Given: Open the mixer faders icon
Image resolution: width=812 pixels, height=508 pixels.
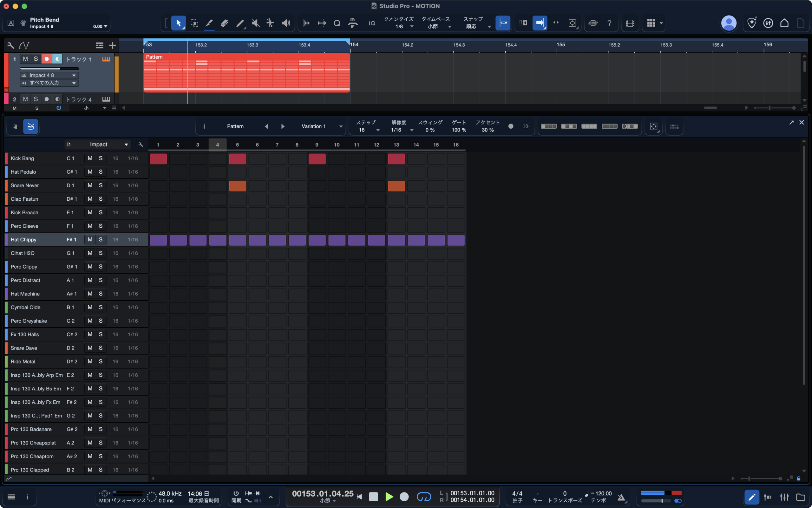Looking at the screenshot, I should pyautogui.click(x=784, y=497).
